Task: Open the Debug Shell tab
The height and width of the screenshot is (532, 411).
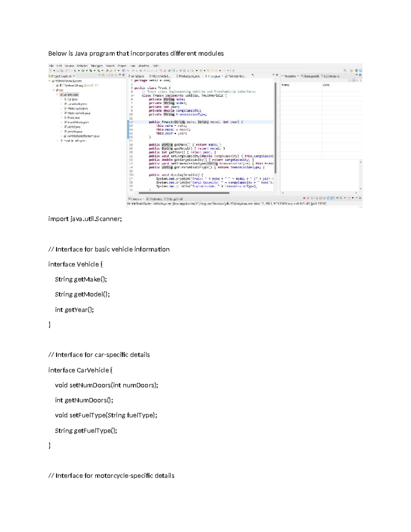Action: tap(173, 199)
